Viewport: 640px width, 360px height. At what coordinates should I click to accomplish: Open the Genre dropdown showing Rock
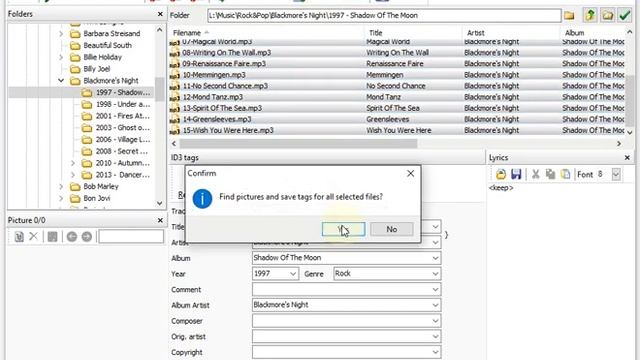pyautogui.click(x=435, y=273)
